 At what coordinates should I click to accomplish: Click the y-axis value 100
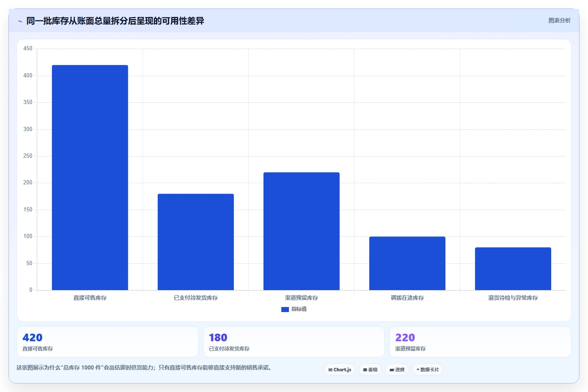coord(28,236)
